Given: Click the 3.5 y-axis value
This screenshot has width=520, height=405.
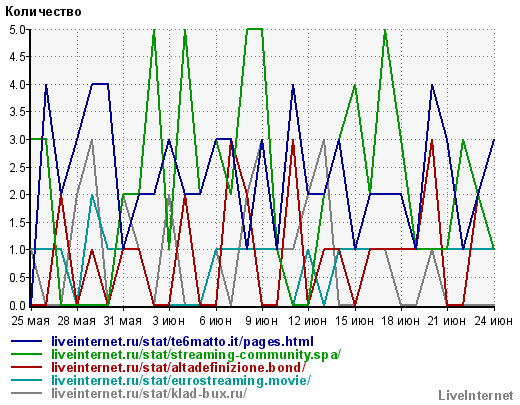Looking at the screenshot, I should coord(17,112).
